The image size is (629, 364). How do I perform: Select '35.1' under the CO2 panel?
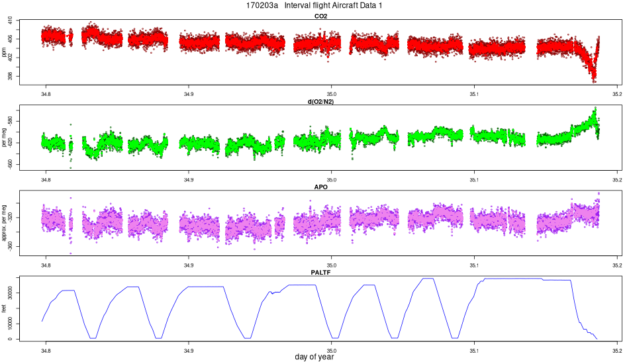[x=474, y=94]
